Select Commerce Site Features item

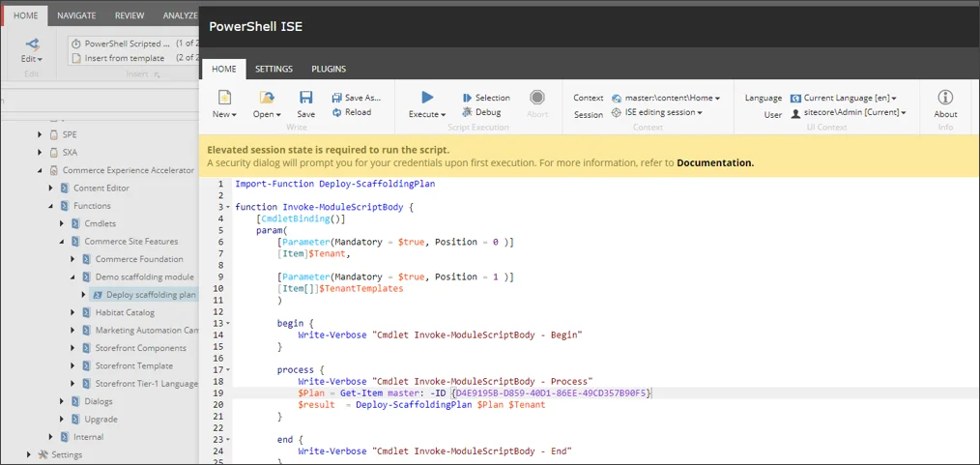(131, 242)
